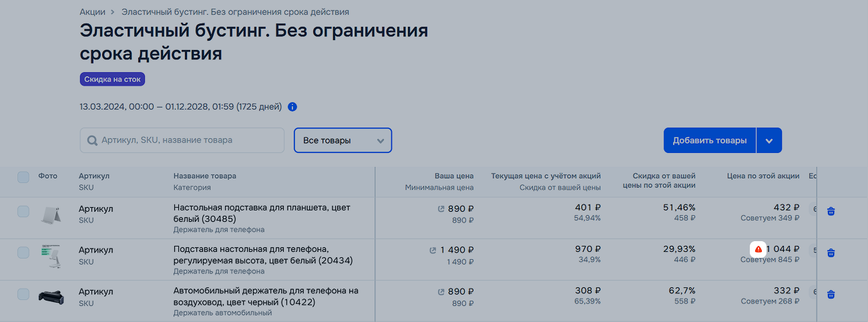Check the box for the tablet stand product

[x=23, y=211]
